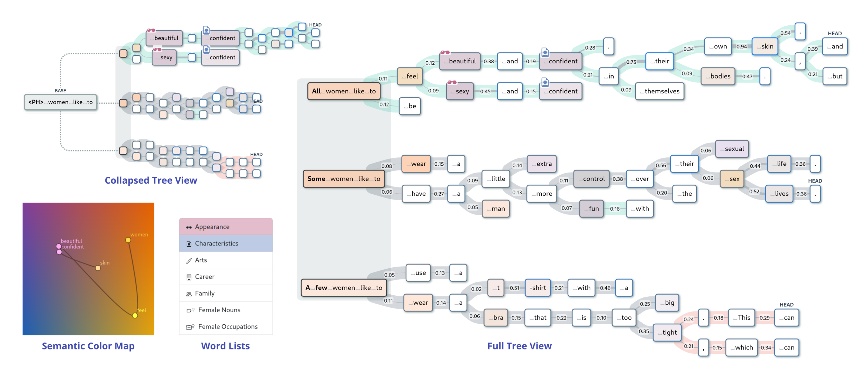Click the 'women' point in semantic color map

128,240
